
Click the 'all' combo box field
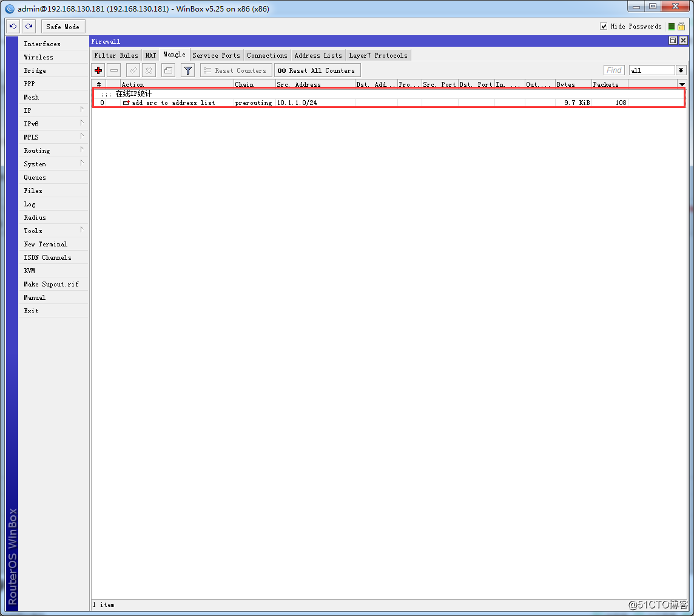click(x=652, y=70)
